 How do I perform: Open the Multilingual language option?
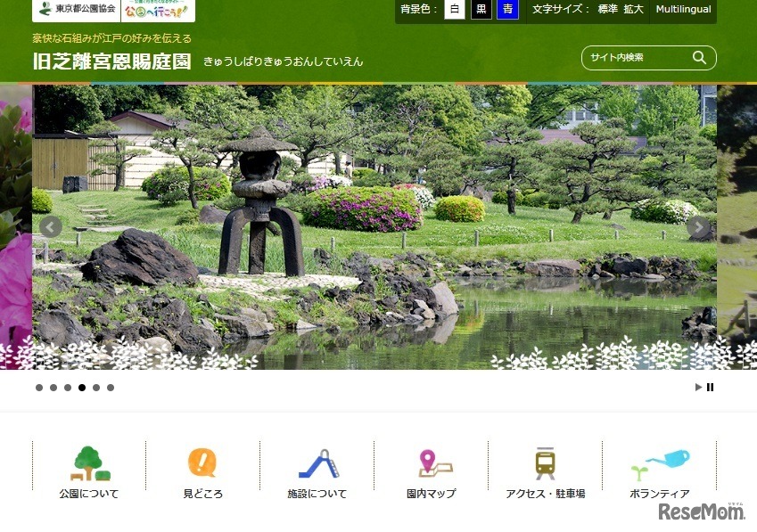coord(682,9)
